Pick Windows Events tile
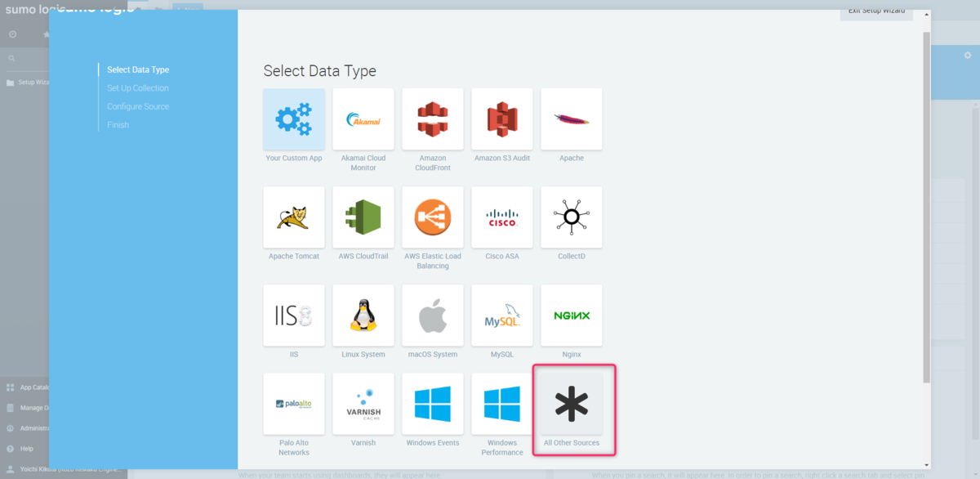 tap(433, 404)
